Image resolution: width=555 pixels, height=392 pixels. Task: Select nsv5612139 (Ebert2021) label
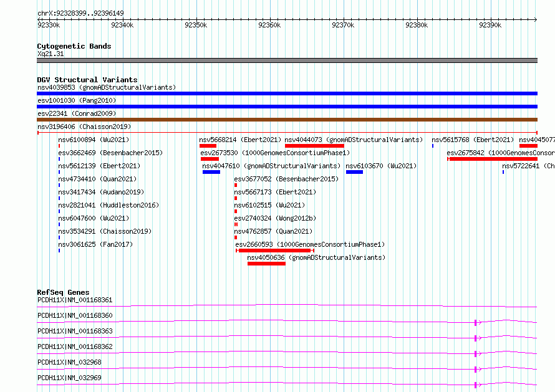(99, 166)
